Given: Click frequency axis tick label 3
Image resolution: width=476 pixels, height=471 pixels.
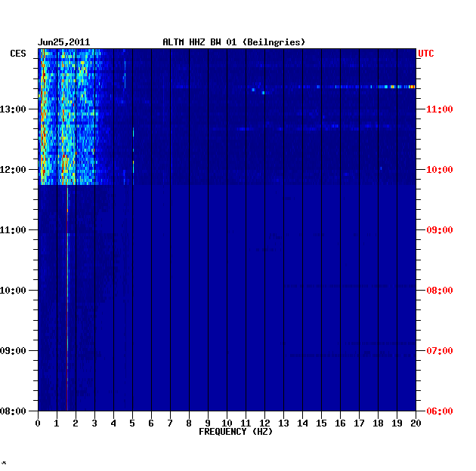Looking at the screenshot, I should (94, 423).
